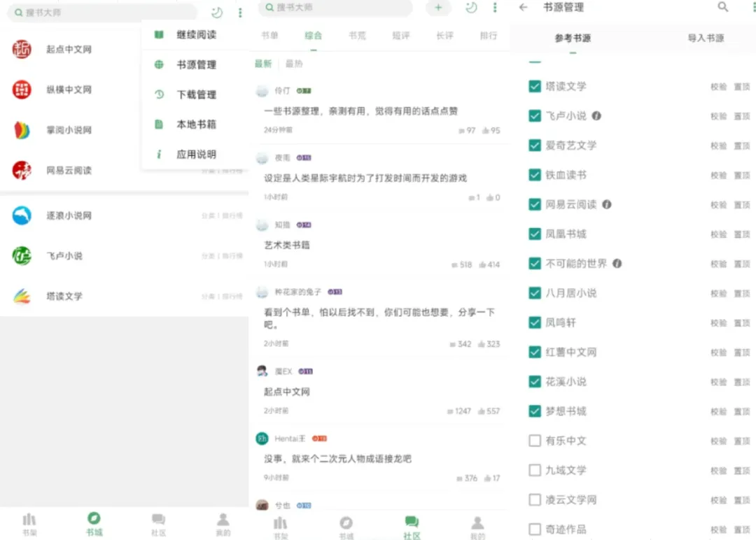Switch to the 导入书源 tab
The height and width of the screenshot is (540, 756).
point(706,38)
